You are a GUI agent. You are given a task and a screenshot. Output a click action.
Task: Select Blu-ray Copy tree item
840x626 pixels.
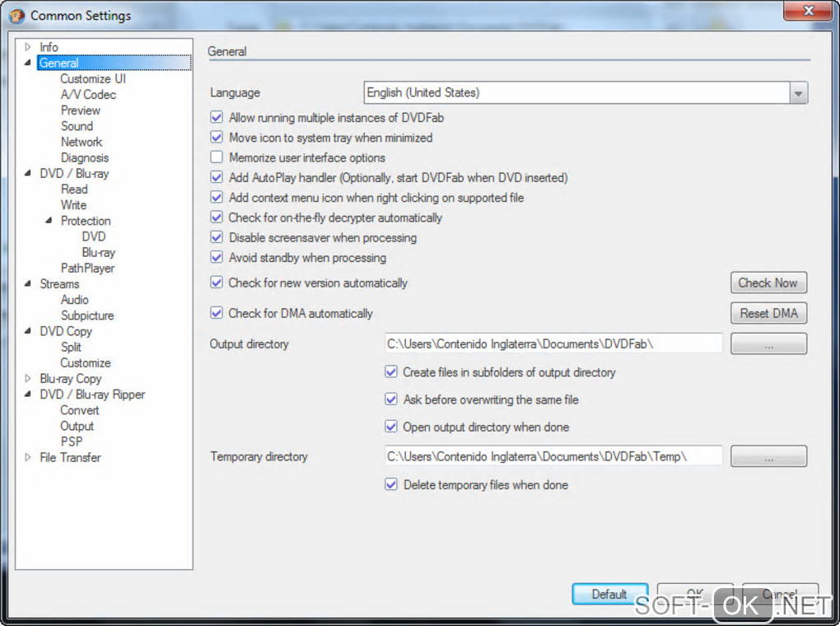(71, 378)
